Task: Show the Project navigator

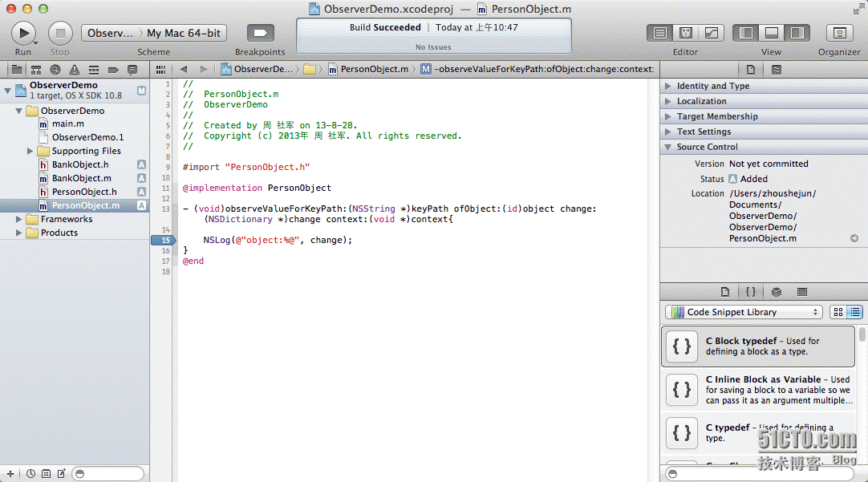Action: 17,70
